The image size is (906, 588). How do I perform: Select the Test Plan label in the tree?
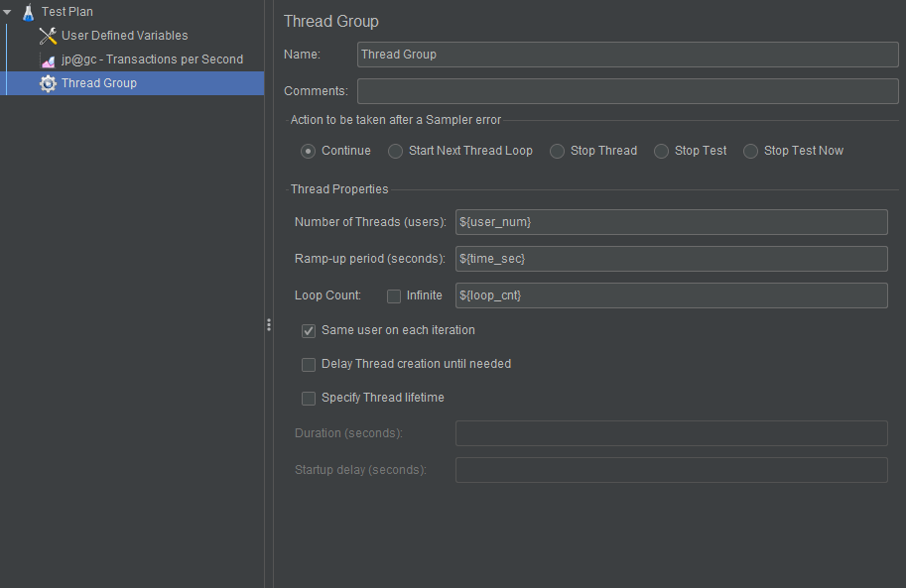click(67, 12)
